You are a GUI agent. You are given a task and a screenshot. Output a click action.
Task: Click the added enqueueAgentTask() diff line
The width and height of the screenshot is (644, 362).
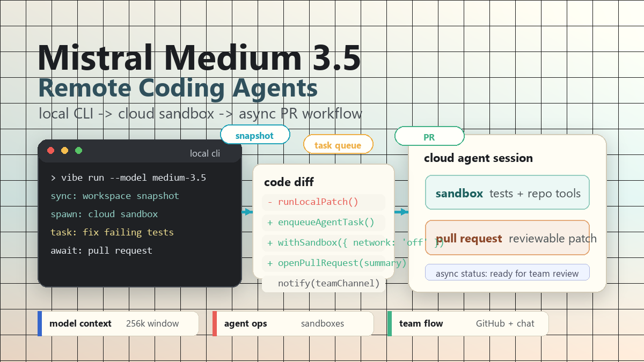click(x=324, y=223)
